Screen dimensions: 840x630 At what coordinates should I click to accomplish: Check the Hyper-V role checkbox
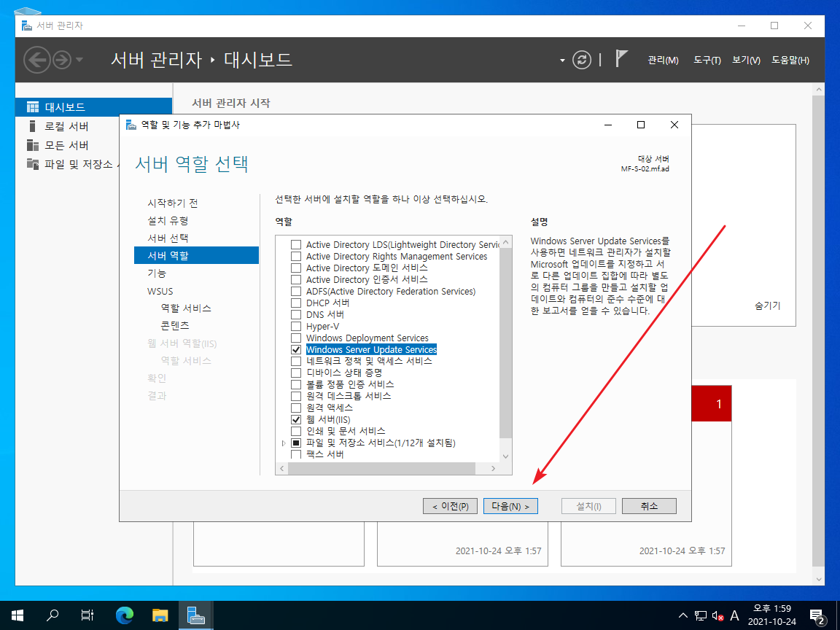(296, 326)
